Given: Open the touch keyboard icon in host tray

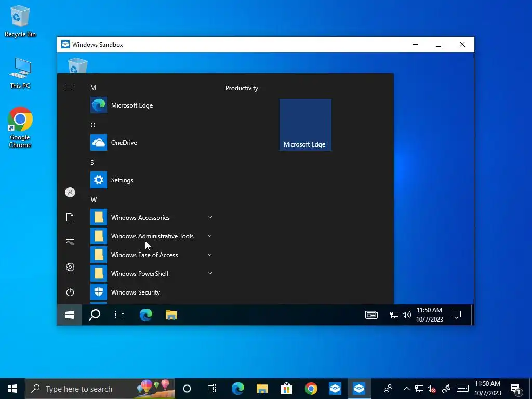Looking at the screenshot, I should click(462, 389).
